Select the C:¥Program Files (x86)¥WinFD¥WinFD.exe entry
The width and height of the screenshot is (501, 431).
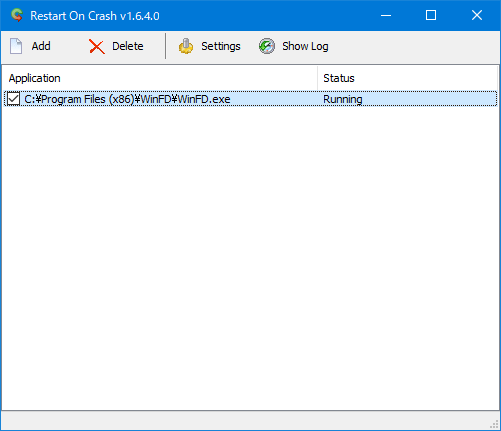[x=127, y=99]
